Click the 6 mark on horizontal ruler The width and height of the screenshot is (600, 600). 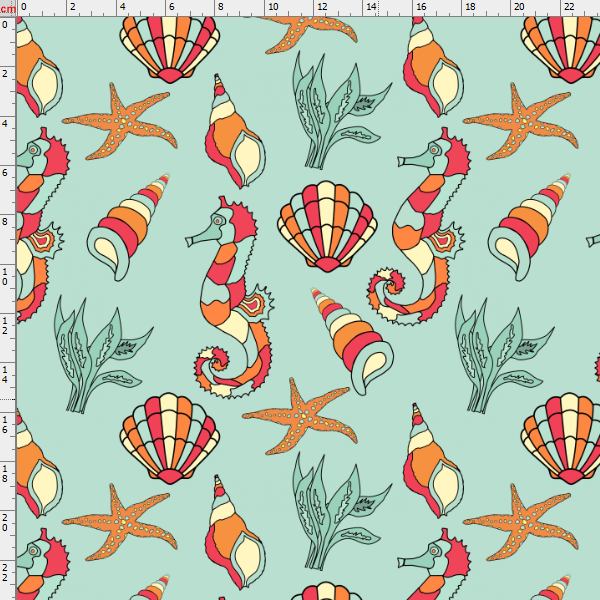pos(171,7)
